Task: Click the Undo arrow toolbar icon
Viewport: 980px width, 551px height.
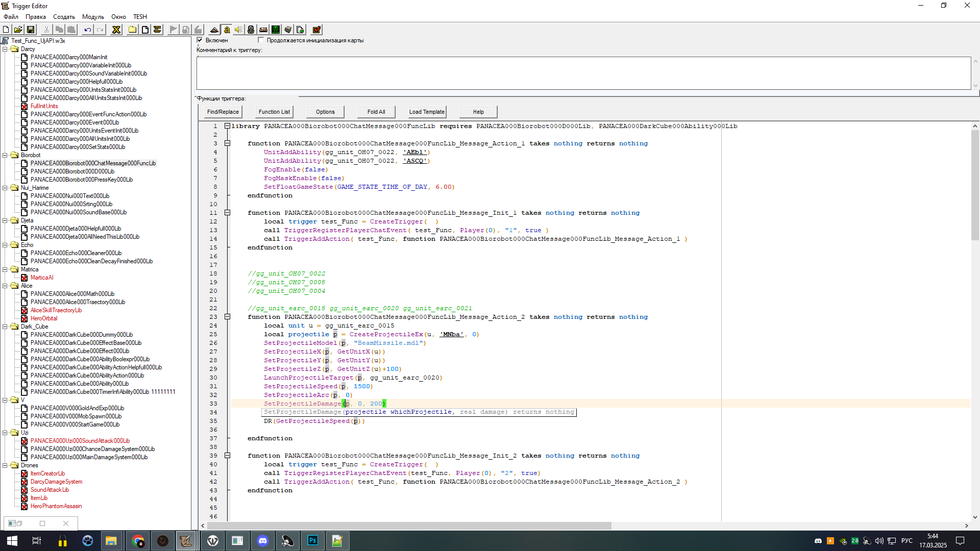Action: point(87,30)
